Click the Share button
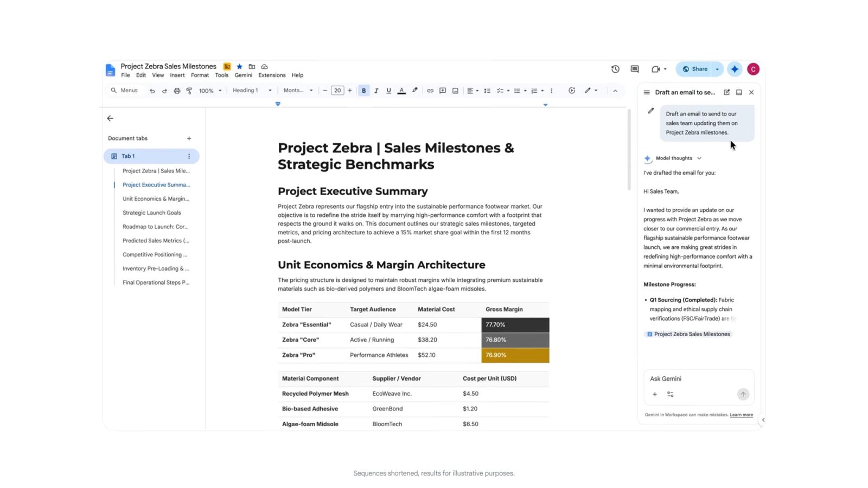This screenshot has height=488, width=868. 694,69
